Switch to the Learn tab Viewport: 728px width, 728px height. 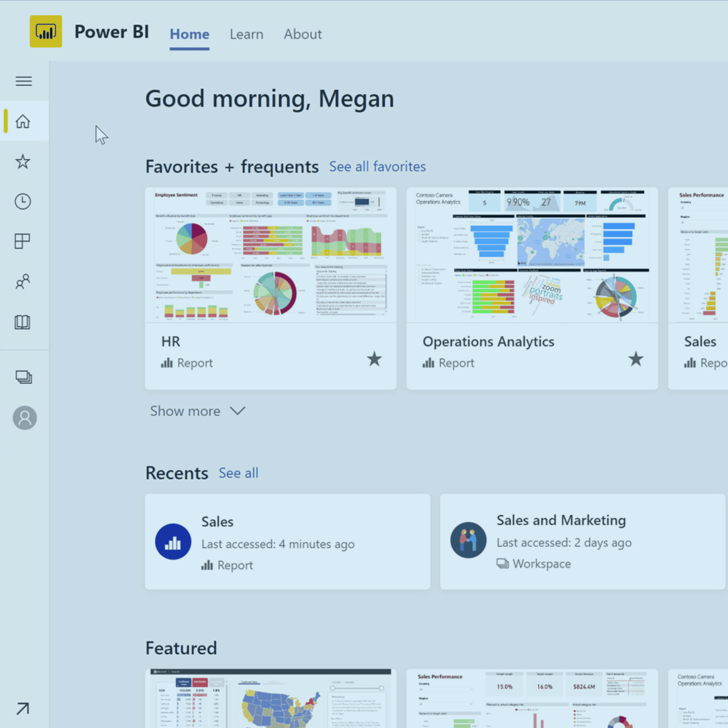246,34
